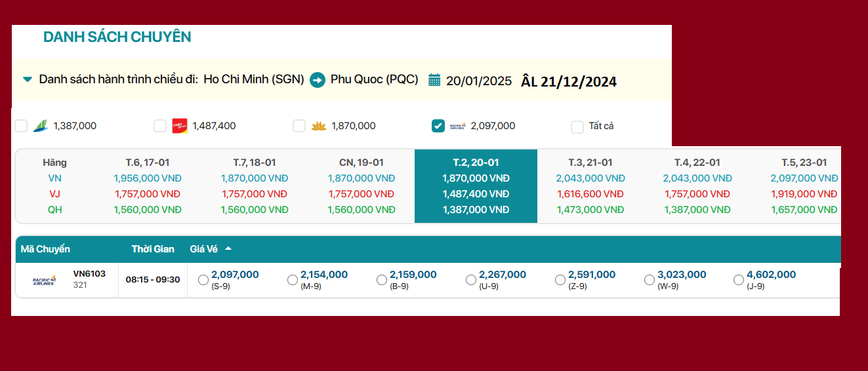868x371 pixels.
Task: Click the Thời Gian column header
Action: tap(153, 249)
